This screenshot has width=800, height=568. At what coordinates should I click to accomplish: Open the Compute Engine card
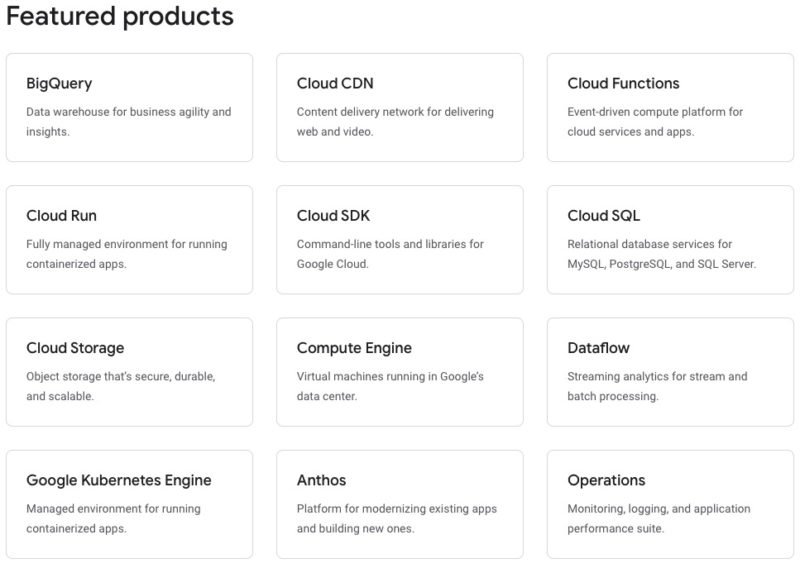[x=399, y=372]
